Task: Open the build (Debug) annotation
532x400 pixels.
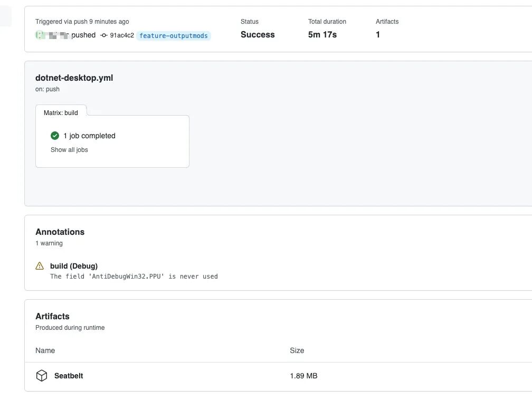Action: point(74,266)
